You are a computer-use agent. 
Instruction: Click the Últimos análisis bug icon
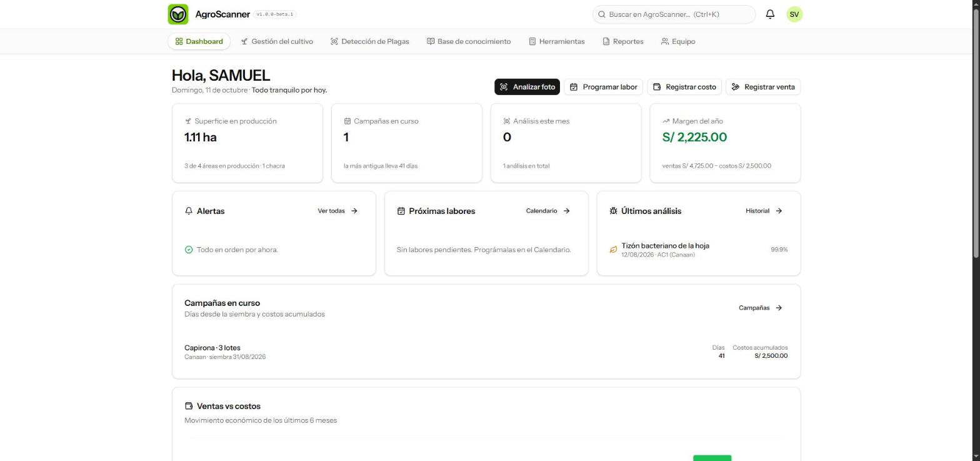(613, 211)
